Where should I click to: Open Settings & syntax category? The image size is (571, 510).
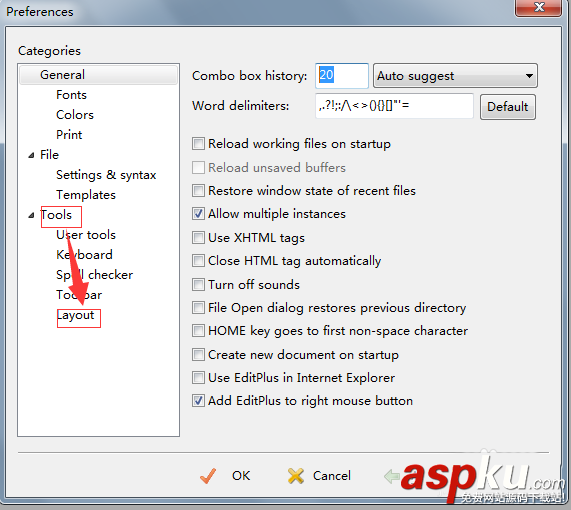[106, 175]
